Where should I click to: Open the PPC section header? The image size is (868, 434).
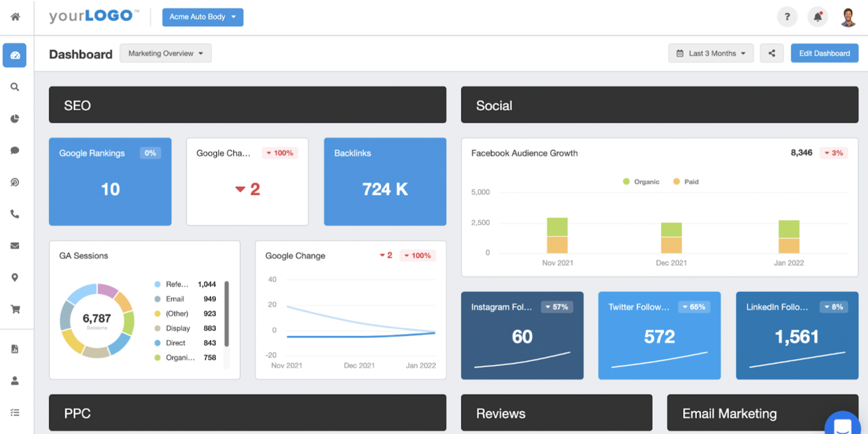pyautogui.click(x=247, y=413)
